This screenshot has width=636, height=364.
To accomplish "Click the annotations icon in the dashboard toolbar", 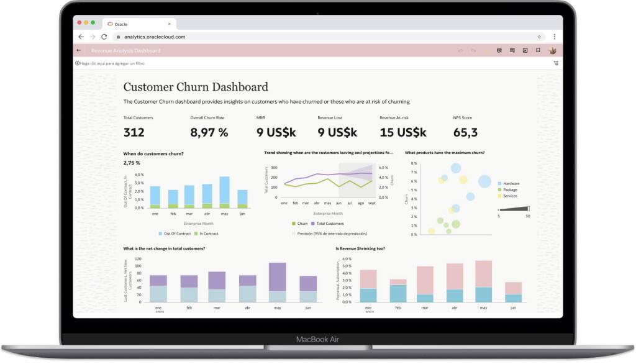I will point(512,50).
